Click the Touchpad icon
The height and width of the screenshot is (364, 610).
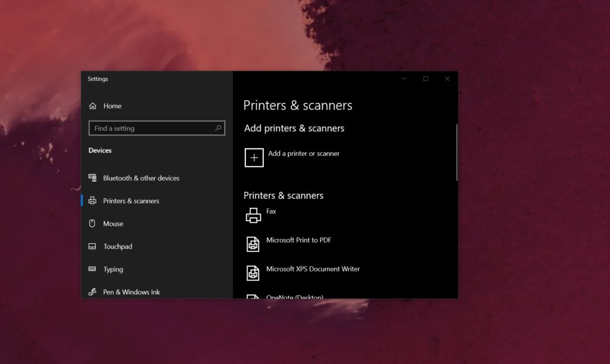(93, 246)
